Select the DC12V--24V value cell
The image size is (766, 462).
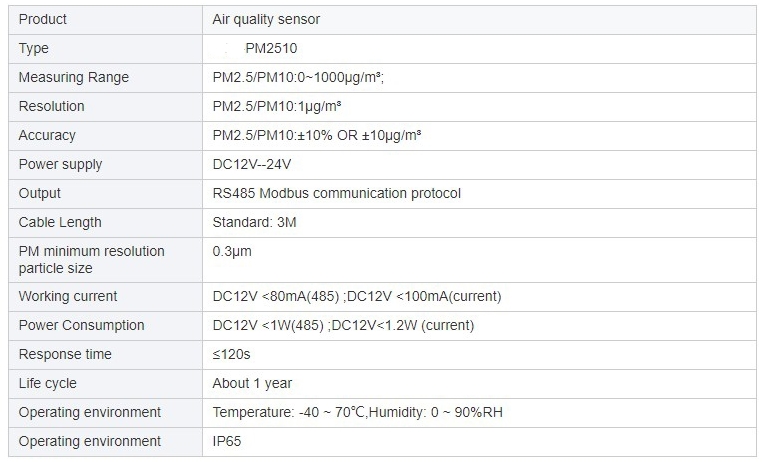(252, 164)
